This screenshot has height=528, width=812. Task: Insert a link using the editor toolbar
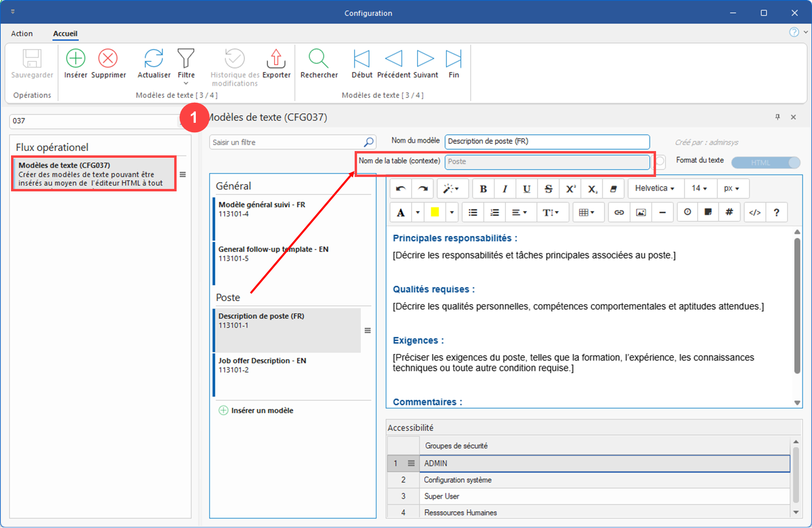[x=619, y=212]
